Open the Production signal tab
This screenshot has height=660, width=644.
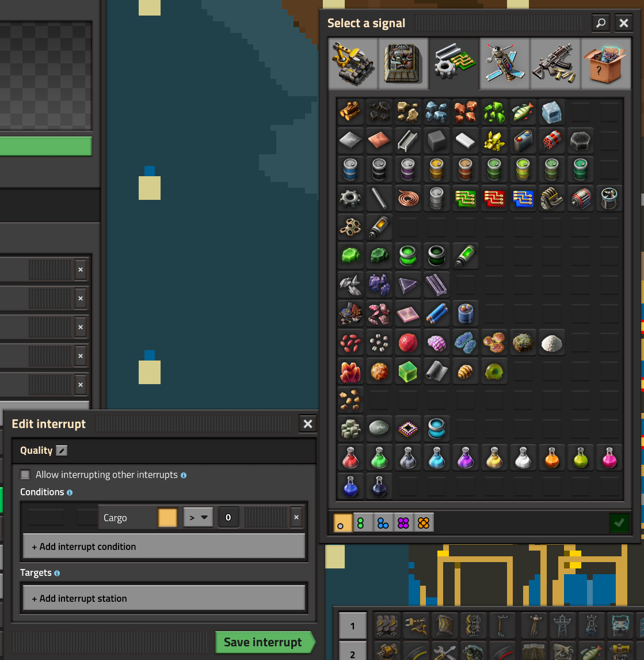[x=403, y=63]
